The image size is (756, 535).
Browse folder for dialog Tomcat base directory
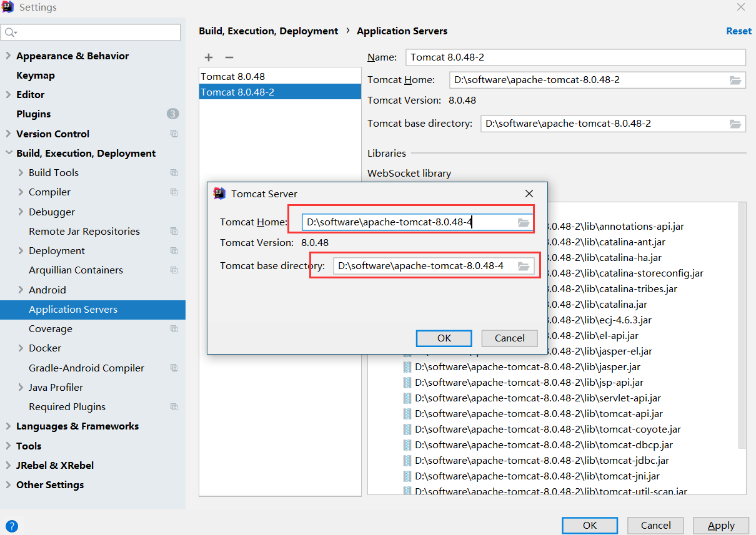point(524,266)
